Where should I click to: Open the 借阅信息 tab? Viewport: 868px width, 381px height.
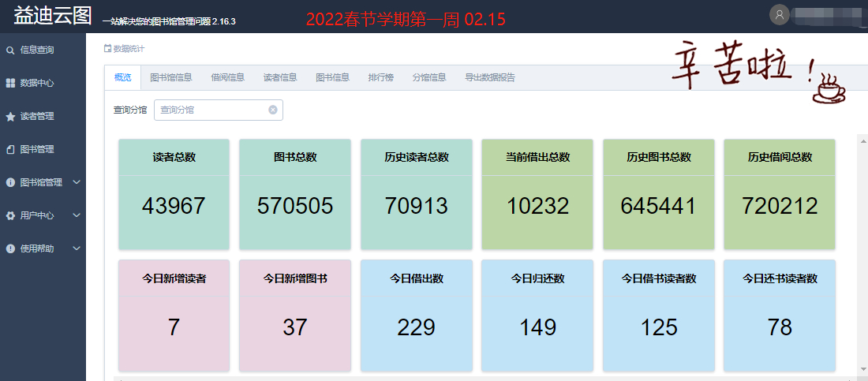[227, 77]
